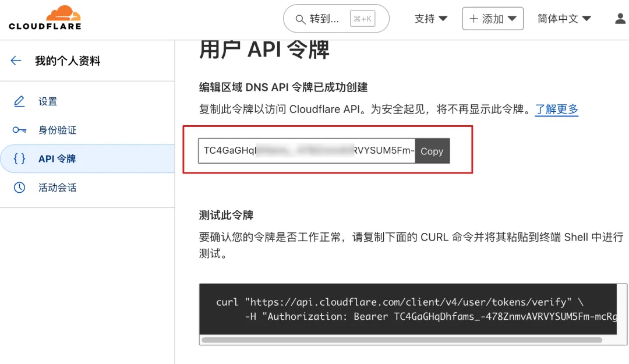Screen dimensions: 629x364
Task: Click the search magnifier icon
Action: [300, 19]
